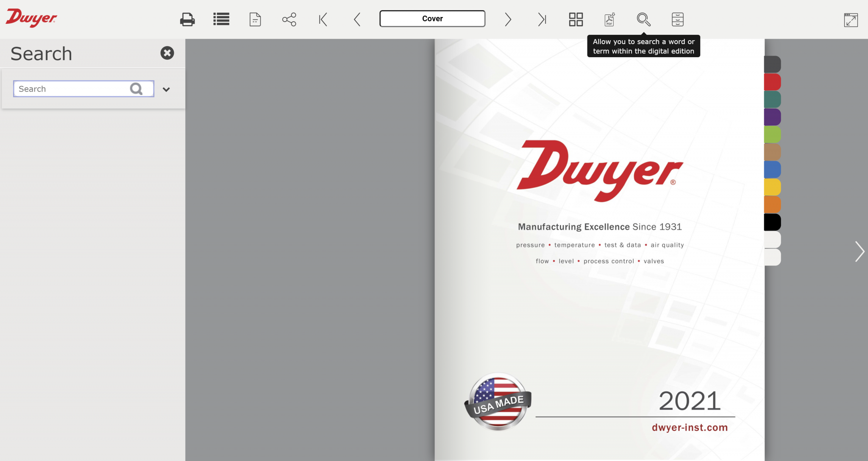Go to the previous page
868x461 pixels.
pyautogui.click(x=357, y=19)
